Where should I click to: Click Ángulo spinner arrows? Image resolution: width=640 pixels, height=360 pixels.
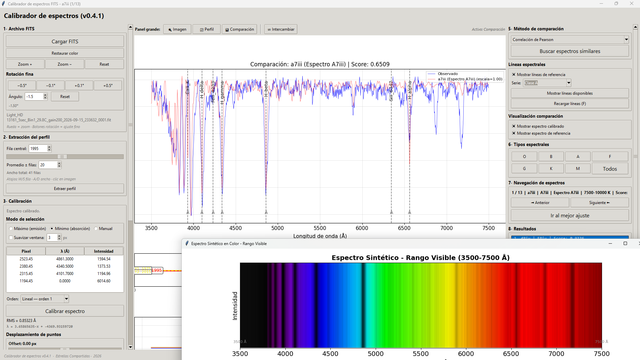coord(45,97)
